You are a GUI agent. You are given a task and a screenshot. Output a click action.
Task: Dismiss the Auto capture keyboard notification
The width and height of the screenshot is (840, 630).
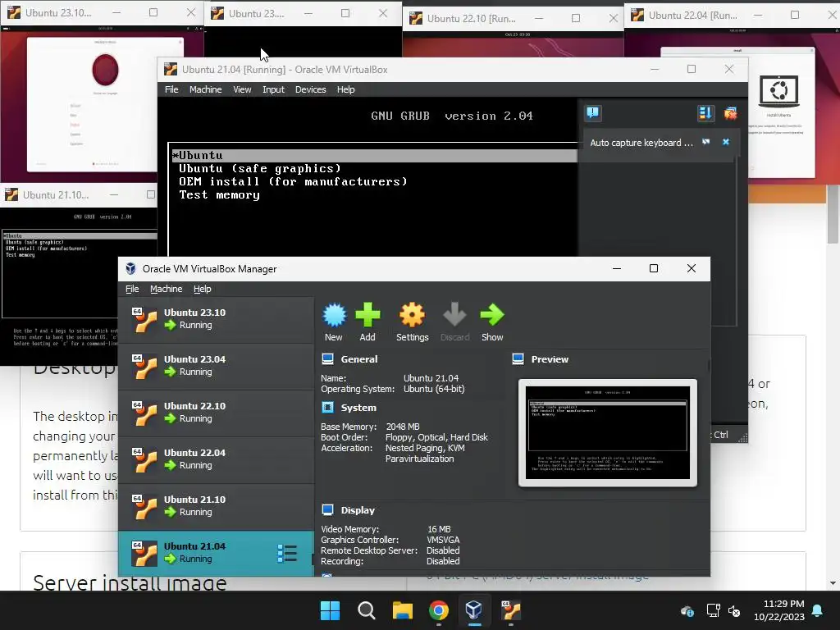726,142
